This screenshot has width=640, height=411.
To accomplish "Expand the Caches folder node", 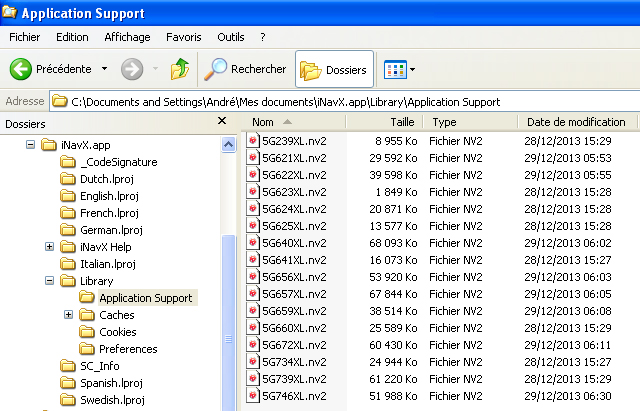I will 69,315.
